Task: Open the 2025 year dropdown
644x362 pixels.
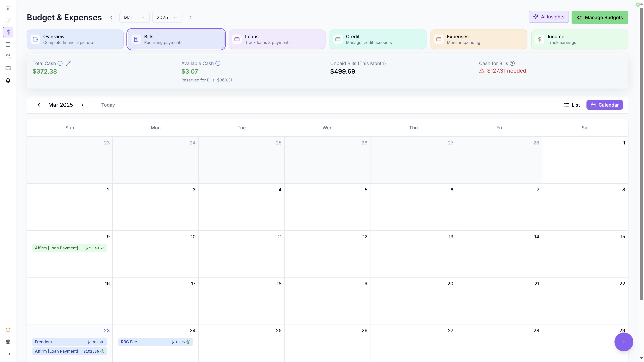Action: (167, 17)
